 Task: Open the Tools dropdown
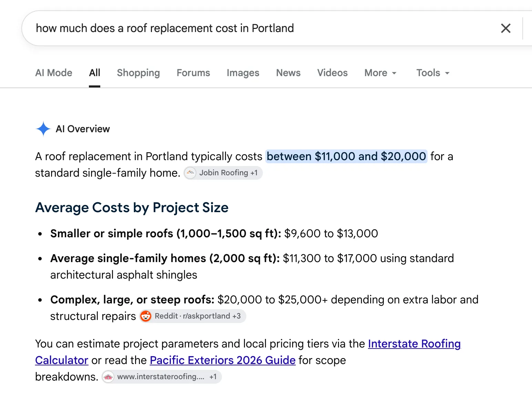[x=433, y=73]
